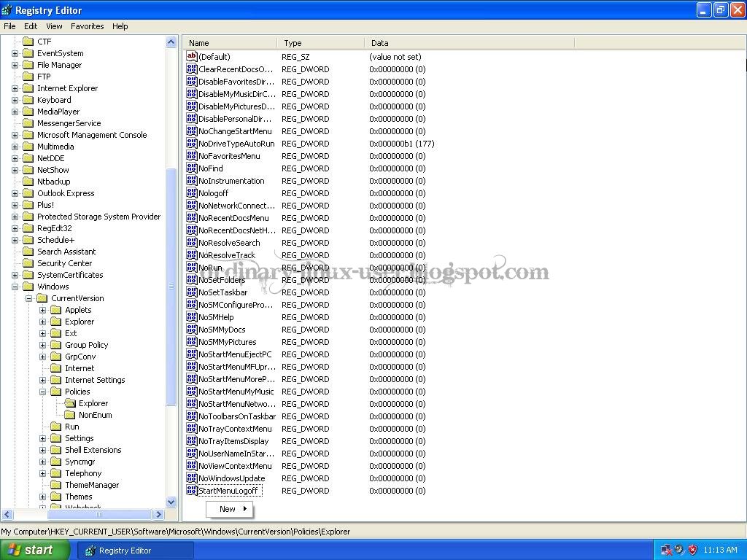The width and height of the screenshot is (747, 560).
Task: Collapse the Windows tree node
Action: (x=15, y=287)
